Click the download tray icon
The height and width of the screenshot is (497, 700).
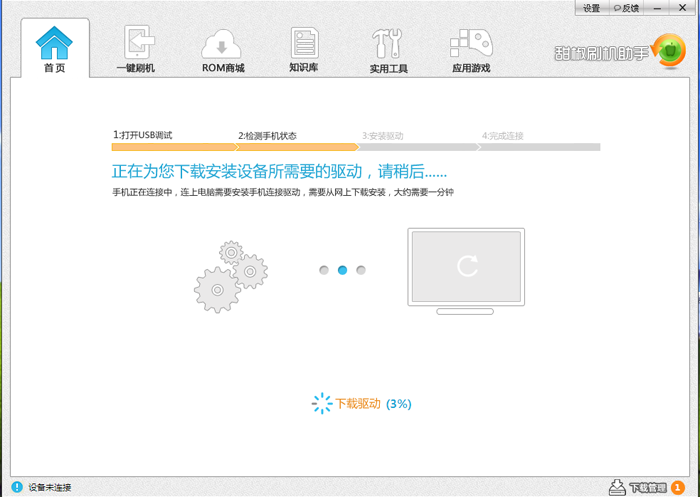pos(617,487)
